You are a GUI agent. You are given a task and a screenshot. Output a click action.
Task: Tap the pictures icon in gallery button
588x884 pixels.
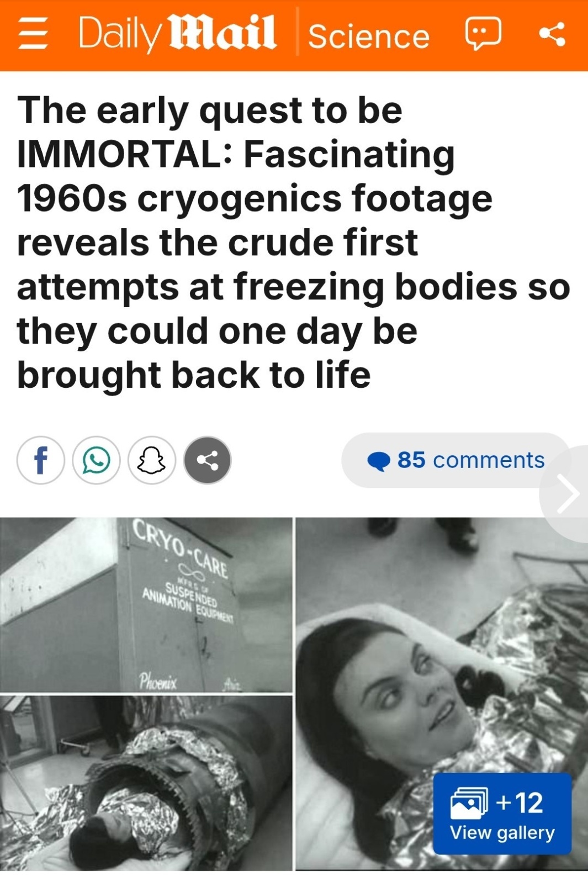tap(469, 803)
